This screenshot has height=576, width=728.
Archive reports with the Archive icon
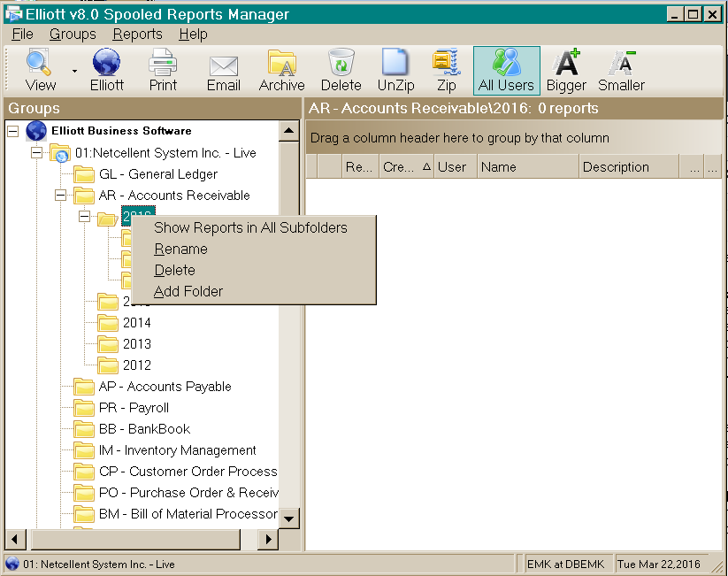pos(282,71)
